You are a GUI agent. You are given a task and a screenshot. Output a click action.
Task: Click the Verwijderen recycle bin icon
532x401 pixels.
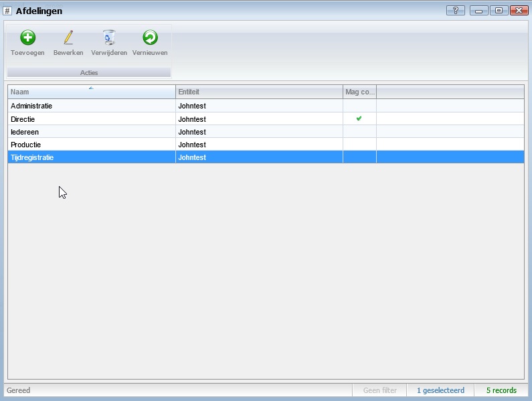pyautogui.click(x=109, y=37)
